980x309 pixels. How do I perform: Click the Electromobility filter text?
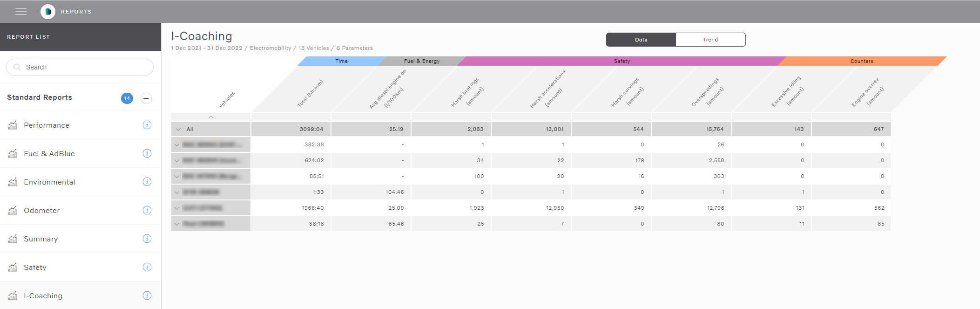270,48
